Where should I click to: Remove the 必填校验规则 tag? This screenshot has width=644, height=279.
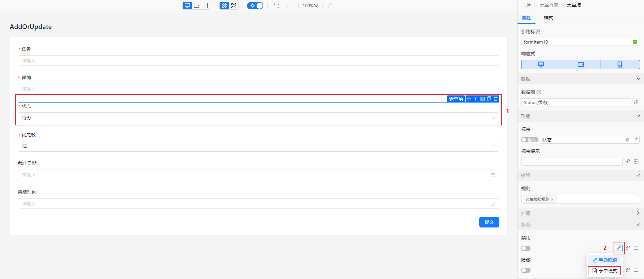[552, 200]
